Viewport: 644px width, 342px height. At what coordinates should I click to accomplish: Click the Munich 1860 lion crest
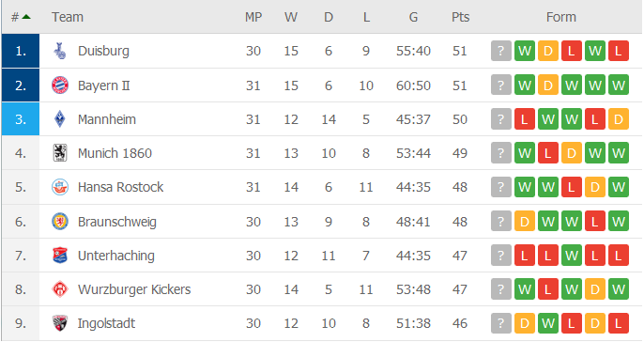(60, 153)
